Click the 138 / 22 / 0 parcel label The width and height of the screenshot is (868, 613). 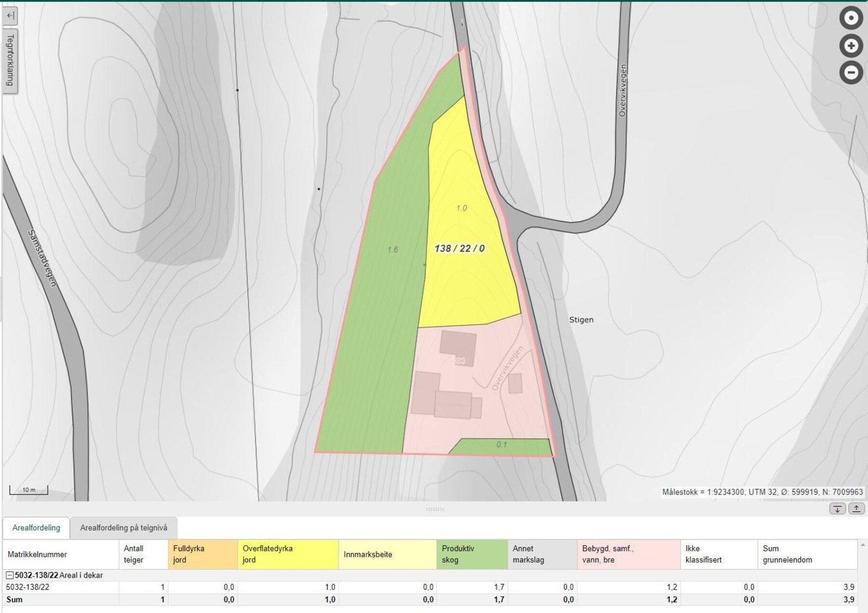[459, 248]
